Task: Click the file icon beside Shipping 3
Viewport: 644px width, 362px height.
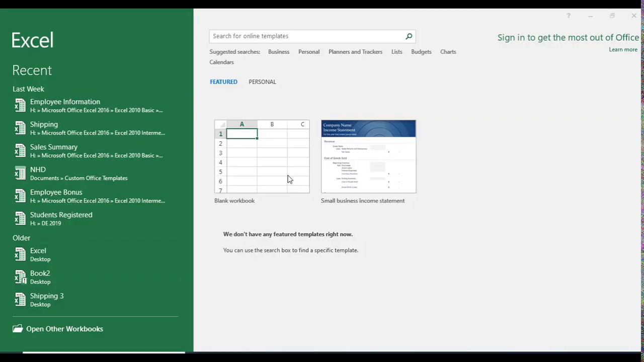Action: 20,300
